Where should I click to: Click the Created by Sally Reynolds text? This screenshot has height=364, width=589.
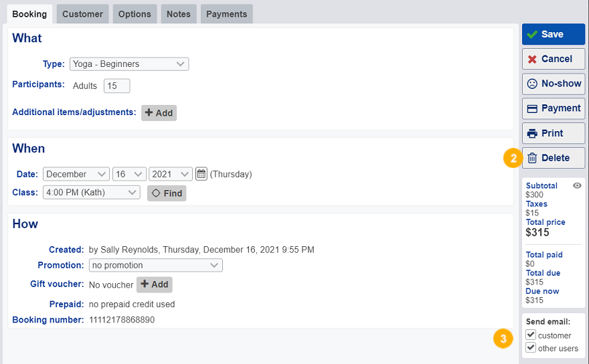coord(201,250)
